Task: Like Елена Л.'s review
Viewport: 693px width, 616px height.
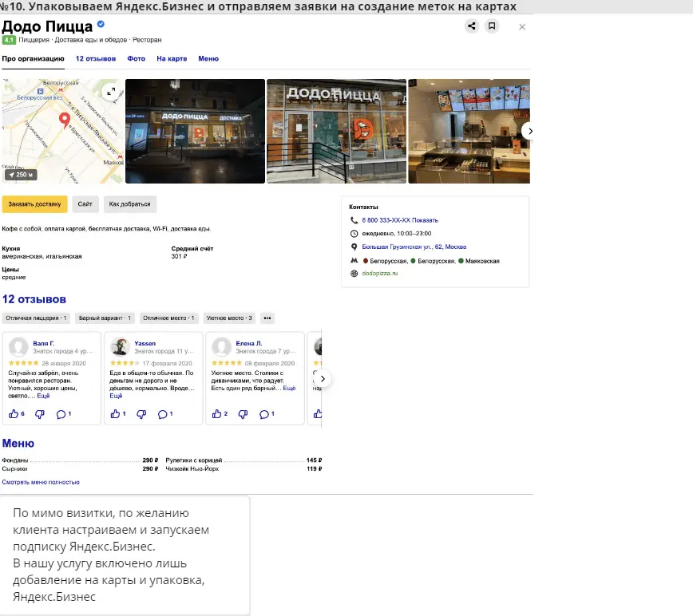Action: pos(216,414)
